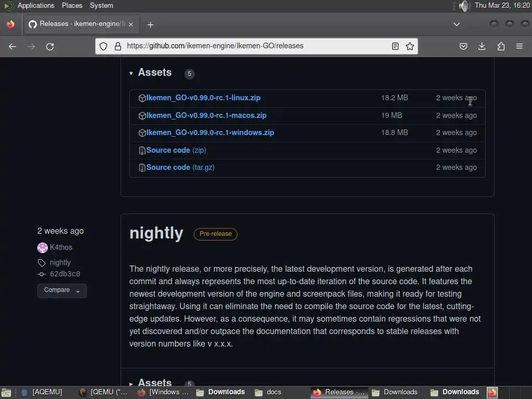This screenshot has height=399, width=532.
Task: Click the volume speaker icon in top panel
Action: coord(464,6)
